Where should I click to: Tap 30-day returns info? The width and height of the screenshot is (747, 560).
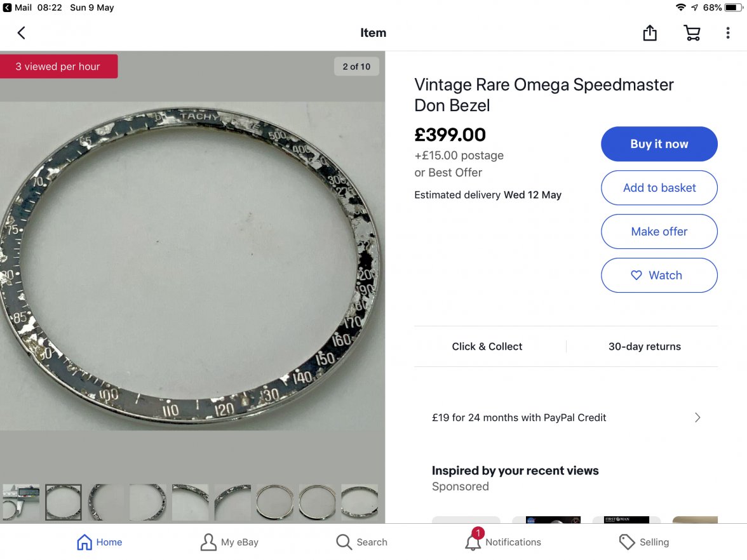[644, 347]
